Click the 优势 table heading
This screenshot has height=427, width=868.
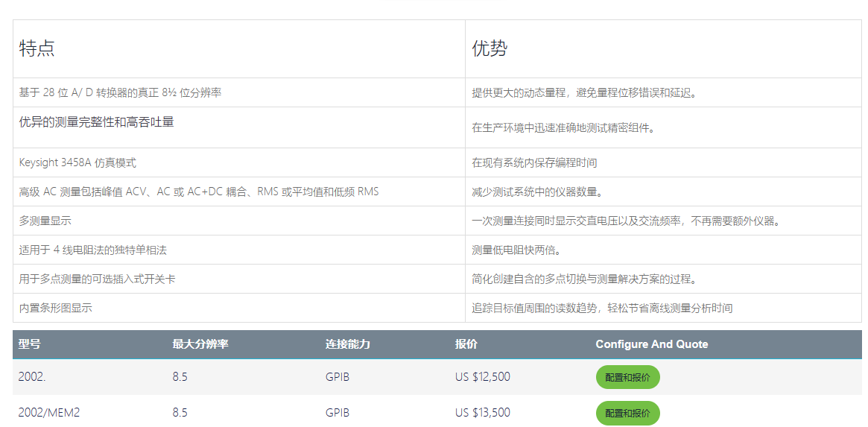point(490,49)
